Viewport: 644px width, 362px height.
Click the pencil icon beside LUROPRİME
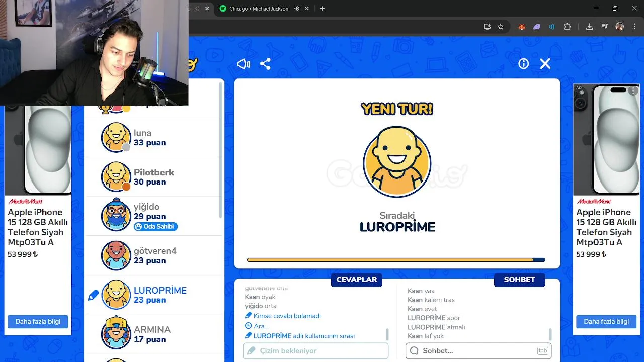click(x=94, y=296)
